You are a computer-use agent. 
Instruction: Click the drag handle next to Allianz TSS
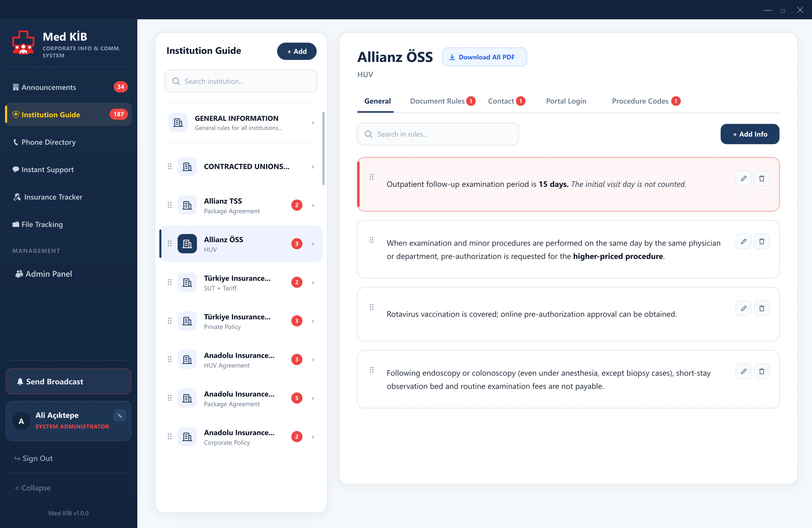pos(170,205)
